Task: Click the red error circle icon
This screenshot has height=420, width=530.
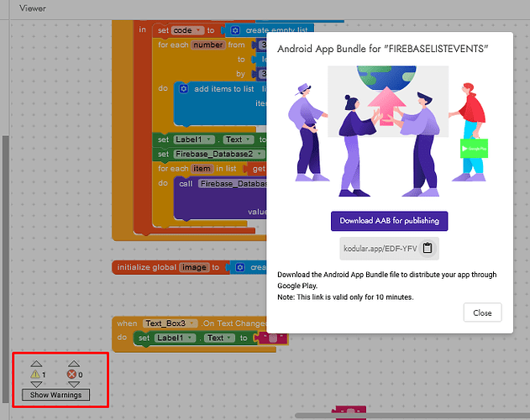Action: point(71,374)
